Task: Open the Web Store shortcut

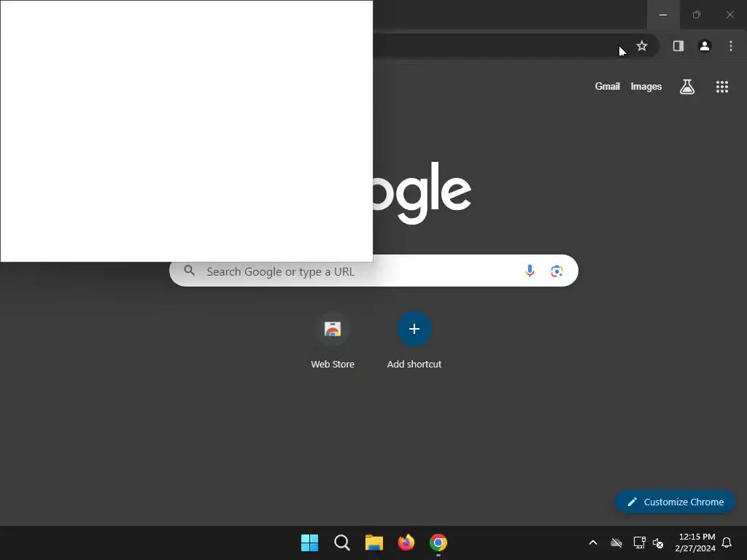Action: (333, 341)
